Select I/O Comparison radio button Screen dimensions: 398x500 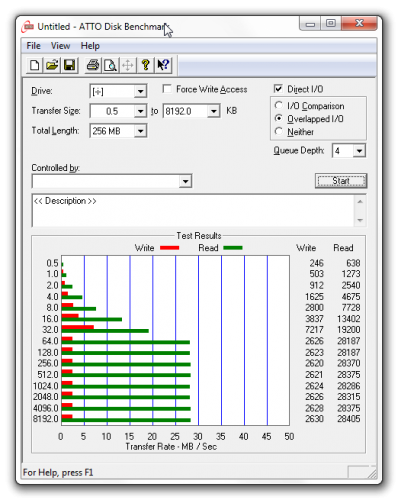tap(279, 105)
